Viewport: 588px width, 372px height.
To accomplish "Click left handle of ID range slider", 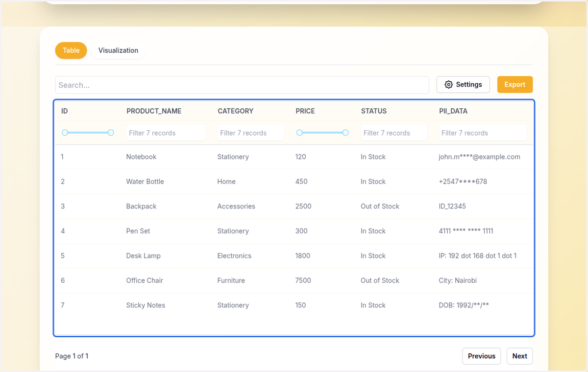I will point(65,133).
